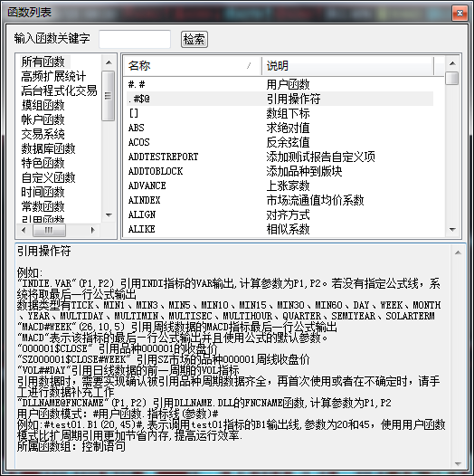Screen dimensions: 474x476
Task: Click description pane scroll up arrow
Action: [x=458, y=252]
